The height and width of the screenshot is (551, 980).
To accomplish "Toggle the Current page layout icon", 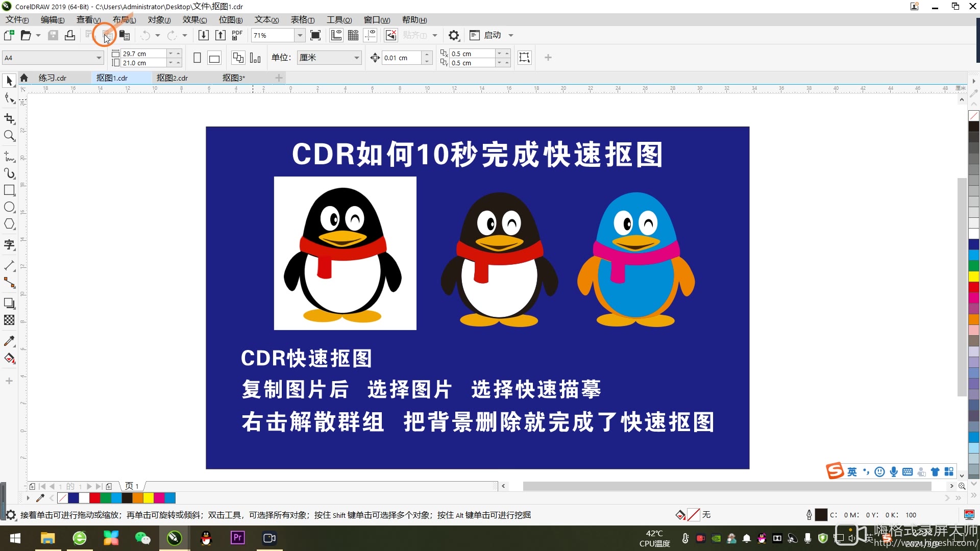I will click(x=255, y=58).
